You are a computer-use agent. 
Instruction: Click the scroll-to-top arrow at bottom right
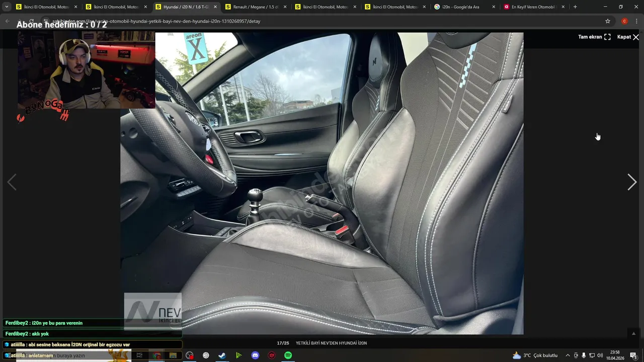(633, 333)
